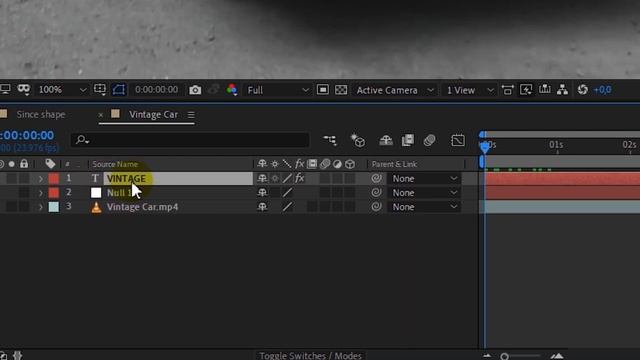The image size is (640, 360).
Task: Open 1 View layout dropdown
Action: [469, 90]
